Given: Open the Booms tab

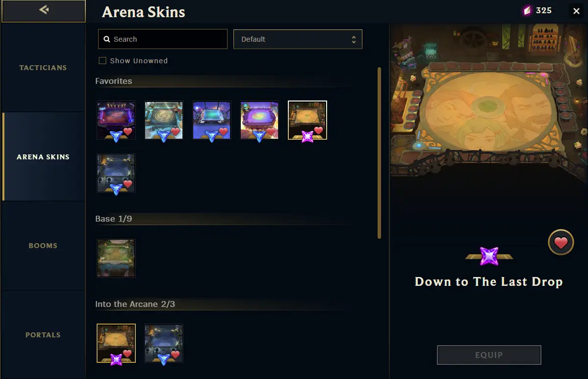Looking at the screenshot, I should pos(43,246).
